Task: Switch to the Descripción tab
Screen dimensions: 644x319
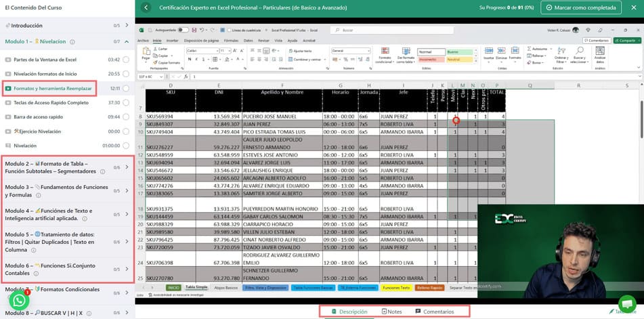Action: point(349,312)
